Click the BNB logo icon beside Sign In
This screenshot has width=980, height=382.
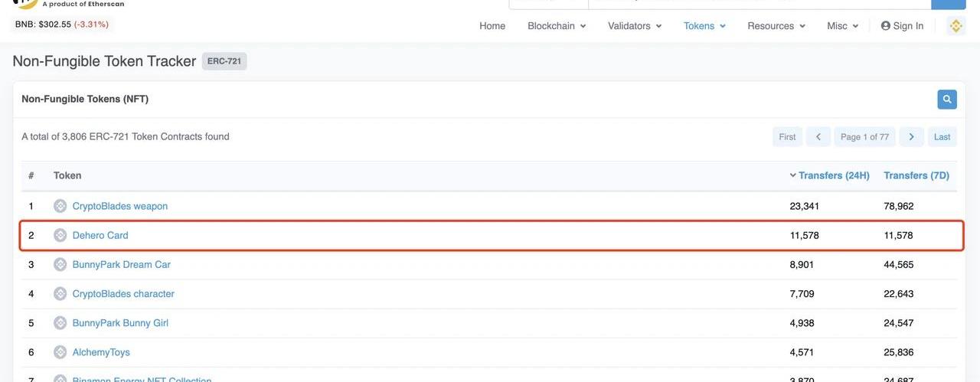955,26
